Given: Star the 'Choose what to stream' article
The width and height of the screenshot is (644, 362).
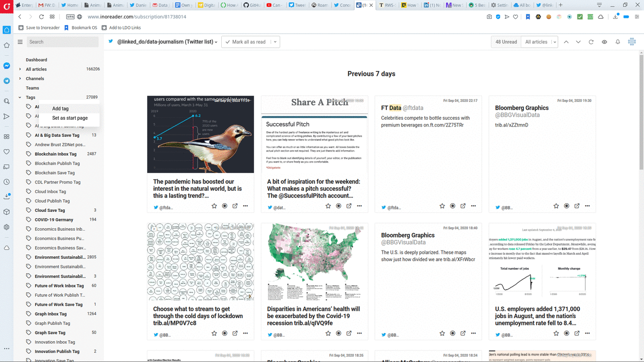Looking at the screenshot, I should pyautogui.click(x=214, y=334).
